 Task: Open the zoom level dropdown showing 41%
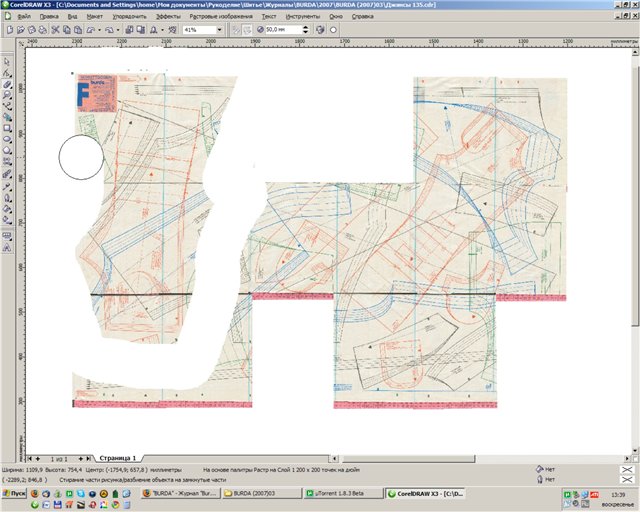point(219,31)
